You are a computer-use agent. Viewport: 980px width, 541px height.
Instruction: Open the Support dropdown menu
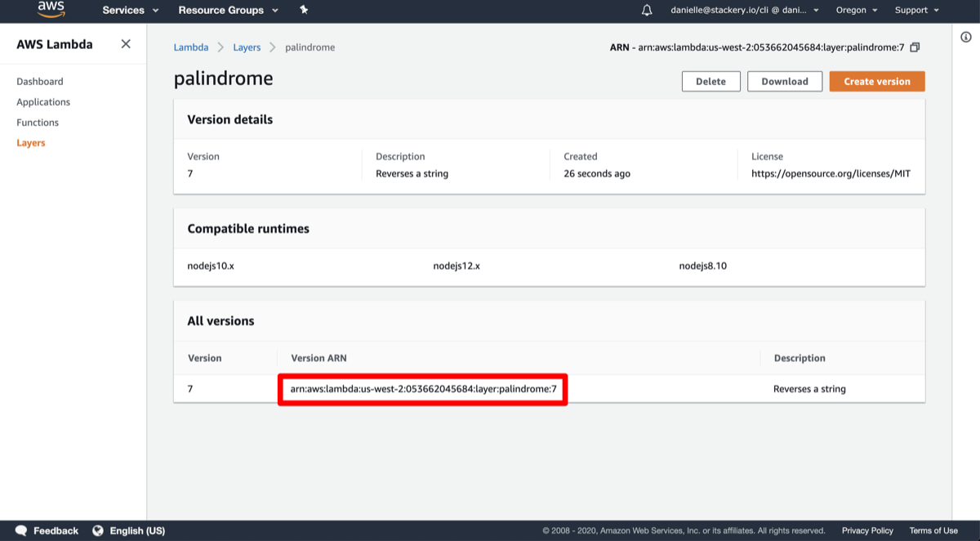(916, 10)
